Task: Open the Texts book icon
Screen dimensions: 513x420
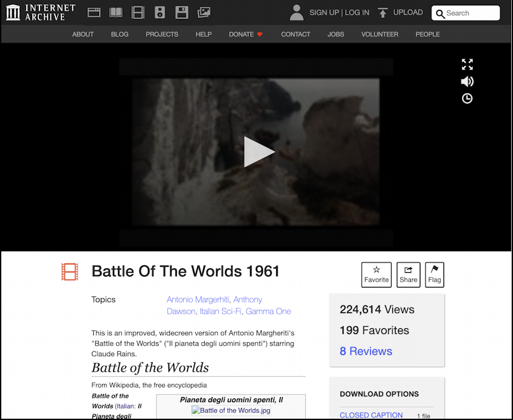Action: pos(116,12)
